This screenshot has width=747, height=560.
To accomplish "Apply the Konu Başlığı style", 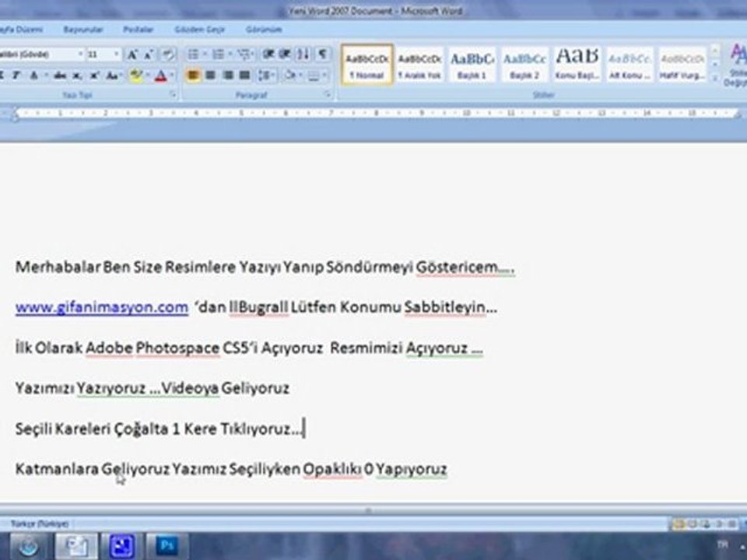I will tap(577, 65).
